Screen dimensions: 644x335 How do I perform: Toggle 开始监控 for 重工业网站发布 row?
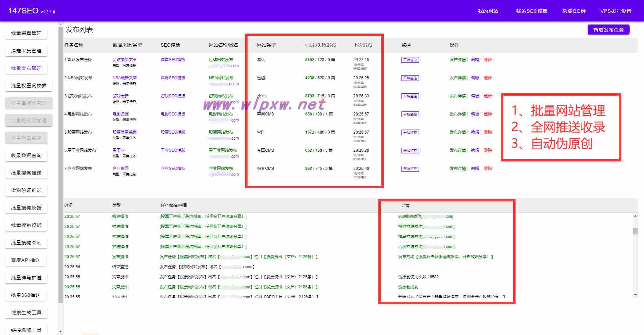pyautogui.click(x=410, y=151)
